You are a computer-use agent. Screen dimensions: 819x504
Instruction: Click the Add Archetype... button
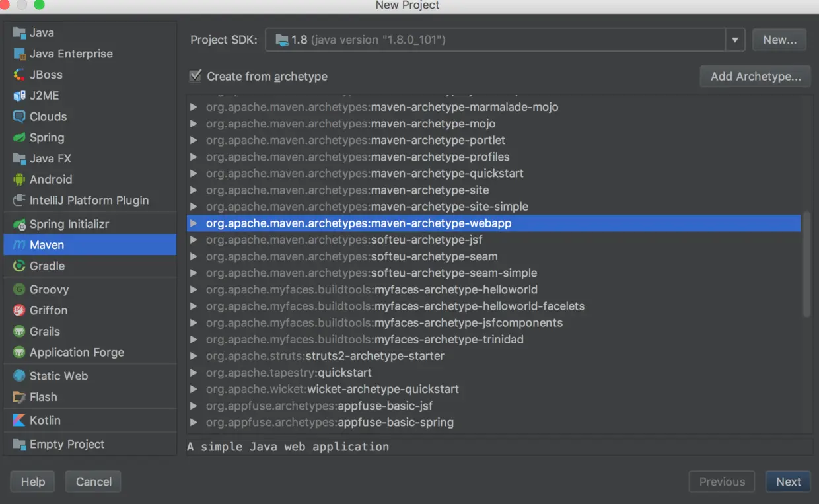coord(756,76)
